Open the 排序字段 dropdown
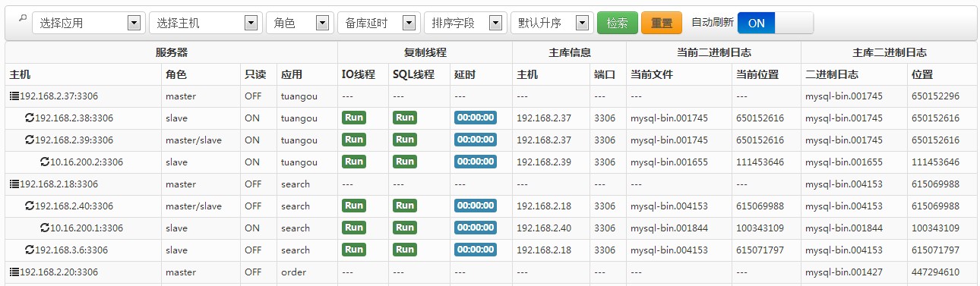 (465, 23)
